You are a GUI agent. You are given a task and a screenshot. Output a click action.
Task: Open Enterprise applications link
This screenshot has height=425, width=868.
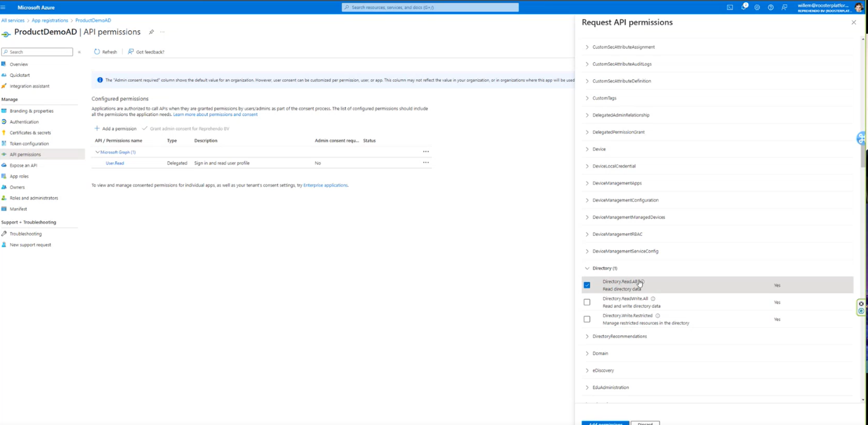(x=325, y=185)
